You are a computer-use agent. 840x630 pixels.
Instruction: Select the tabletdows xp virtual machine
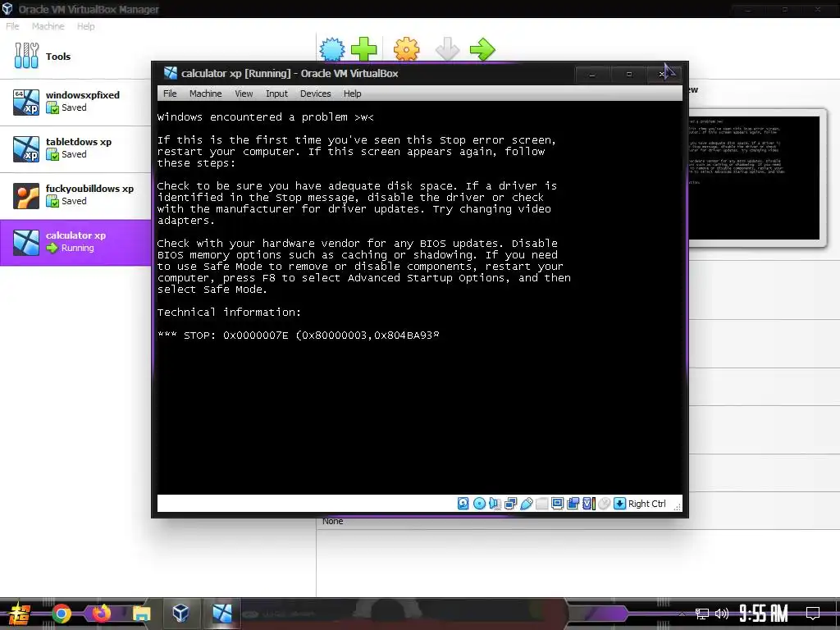[75, 149]
